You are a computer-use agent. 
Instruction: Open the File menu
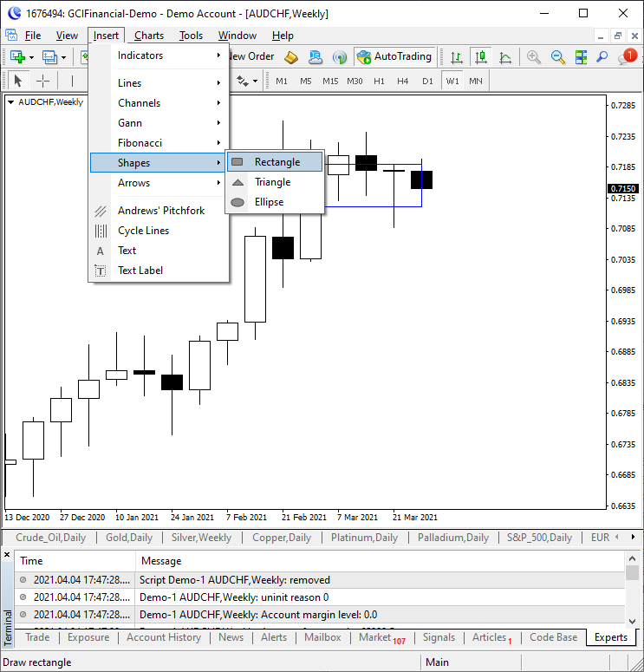(x=33, y=36)
